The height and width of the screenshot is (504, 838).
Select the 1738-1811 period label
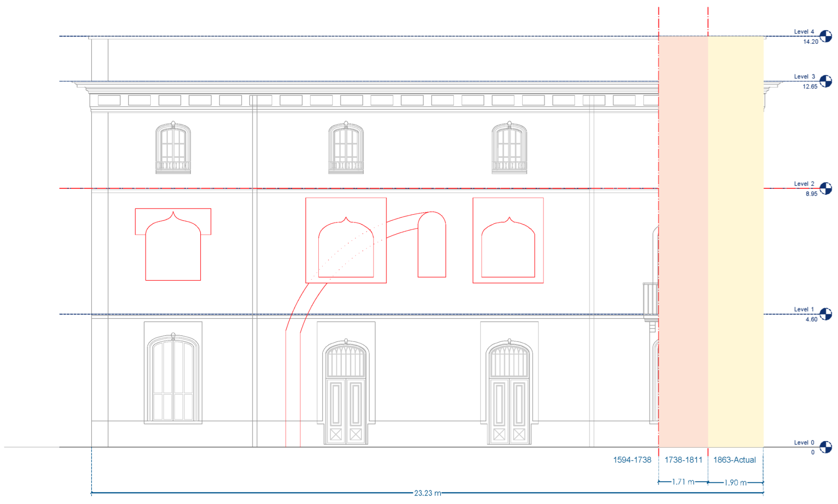click(683, 460)
